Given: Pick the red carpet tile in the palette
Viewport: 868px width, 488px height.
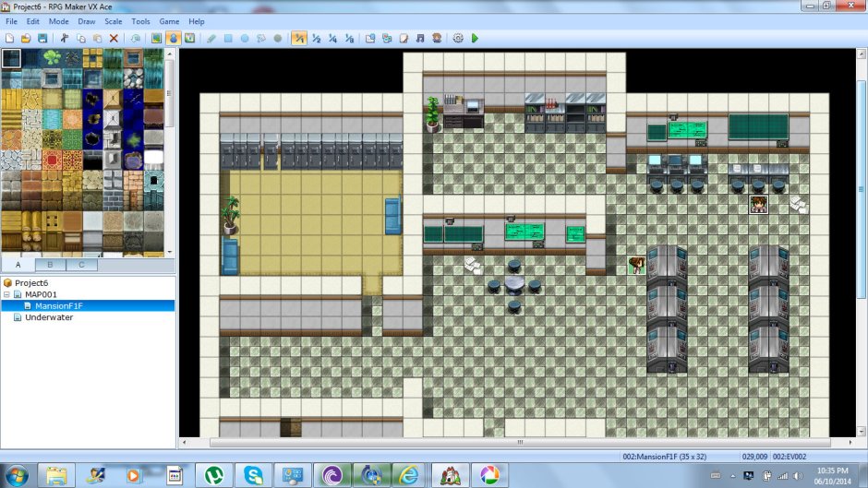Looking at the screenshot, I should point(52,160).
